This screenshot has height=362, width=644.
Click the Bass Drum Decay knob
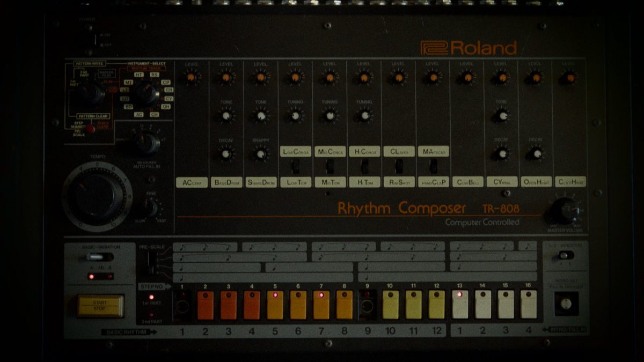tap(226, 154)
